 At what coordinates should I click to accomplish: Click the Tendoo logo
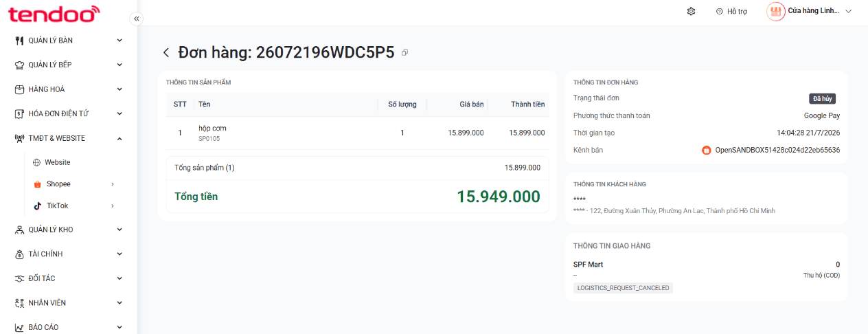pyautogui.click(x=54, y=13)
